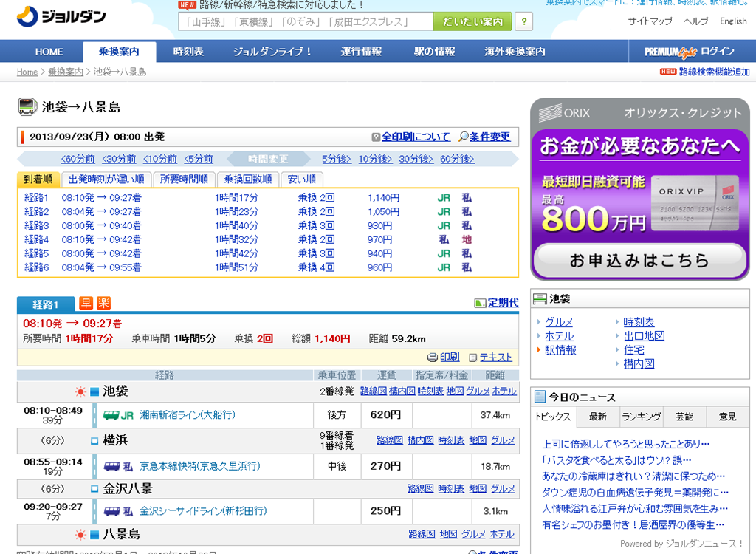
Task: Select the 経路4 route row in results
Action: (37, 239)
